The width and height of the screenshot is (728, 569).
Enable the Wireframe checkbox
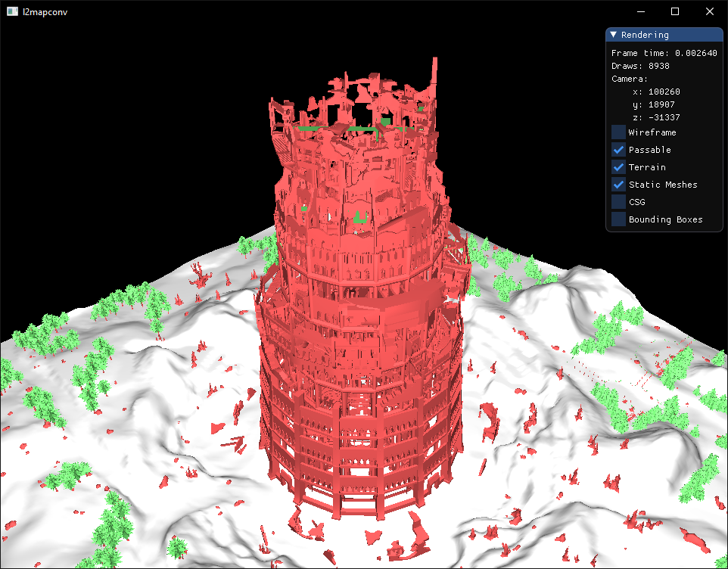point(618,132)
